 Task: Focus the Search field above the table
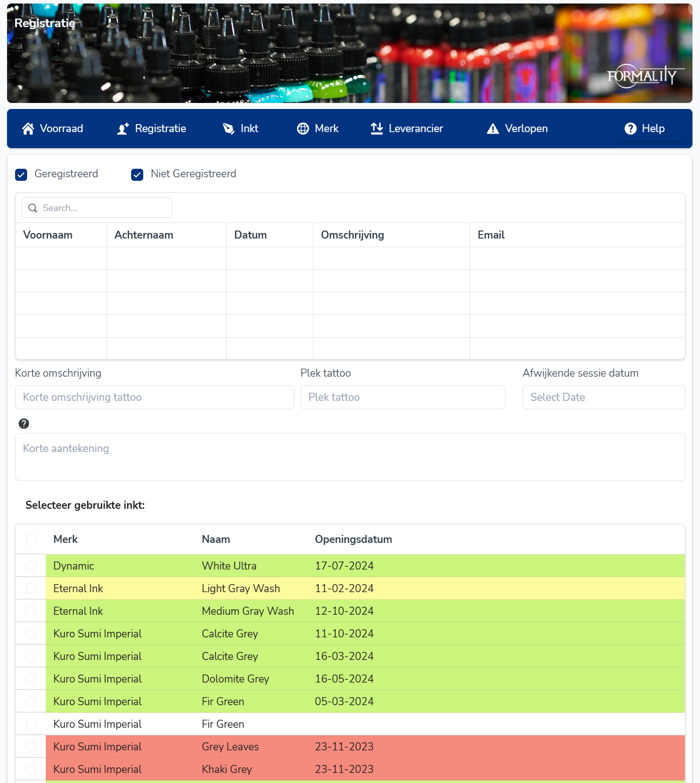97,208
